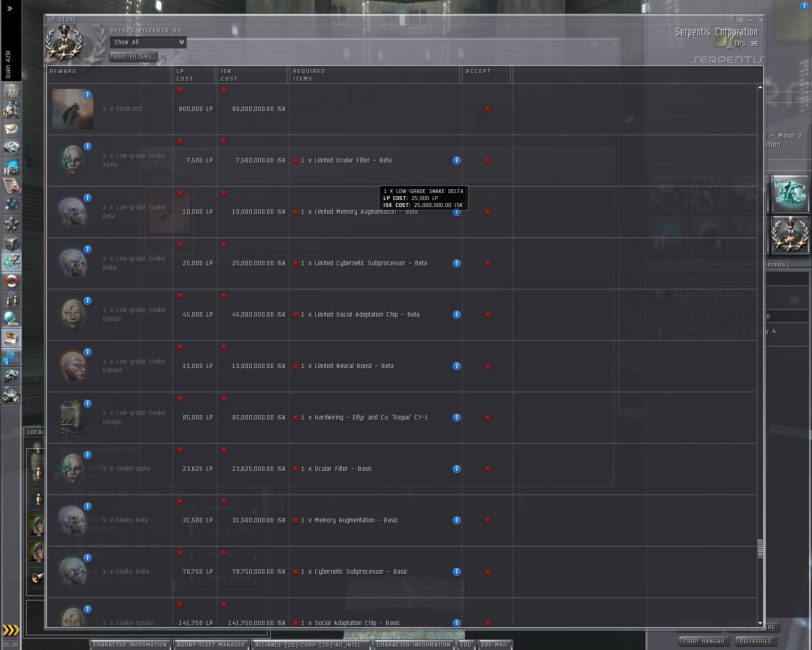The width and height of the screenshot is (812, 650).
Task: Pin the LP Store window
Action: click(x=740, y=19)
